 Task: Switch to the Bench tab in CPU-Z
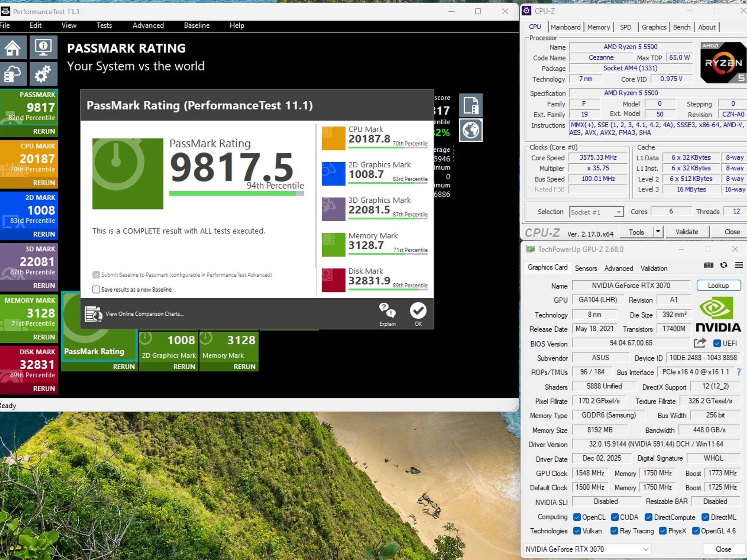(681, 27)
